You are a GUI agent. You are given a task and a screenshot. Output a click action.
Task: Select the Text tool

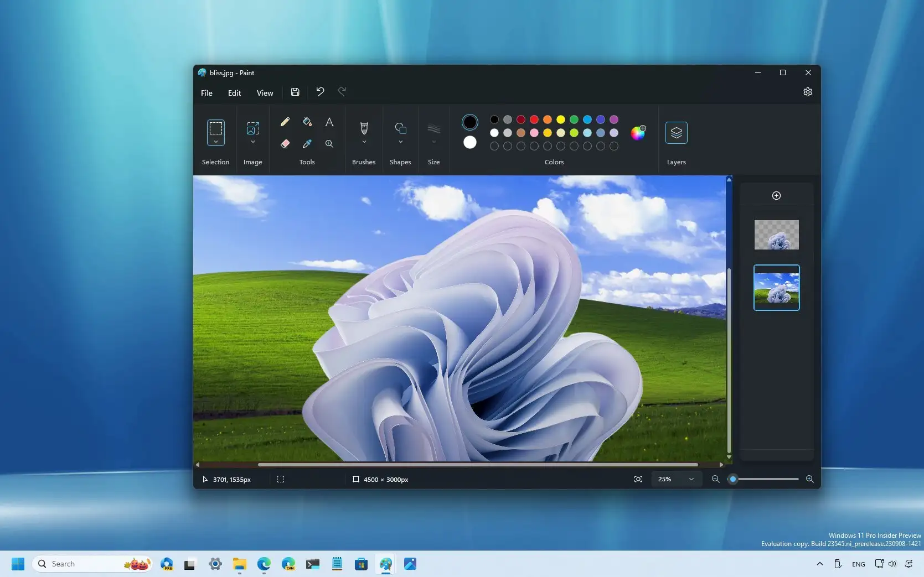click(x=329, y=122)
